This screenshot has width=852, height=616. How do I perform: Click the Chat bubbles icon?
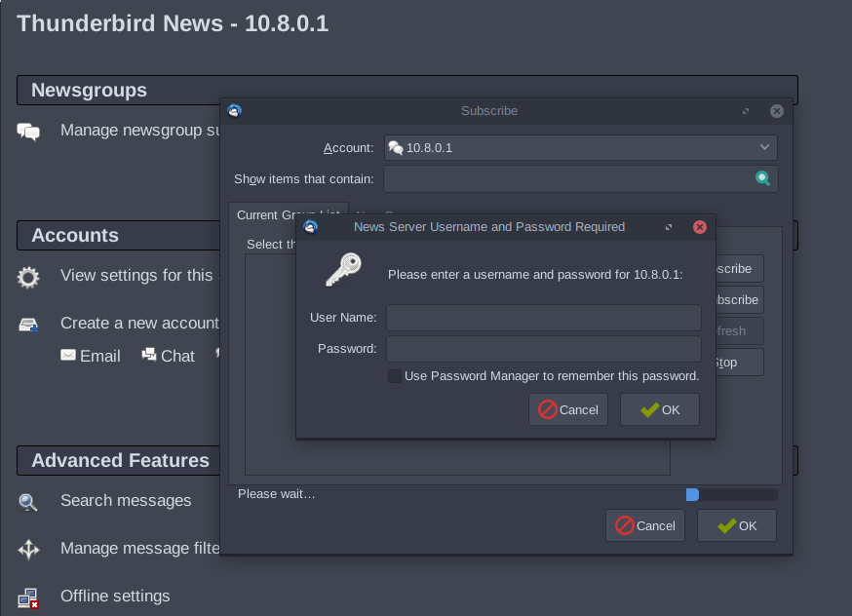click(x=149, y=355)
